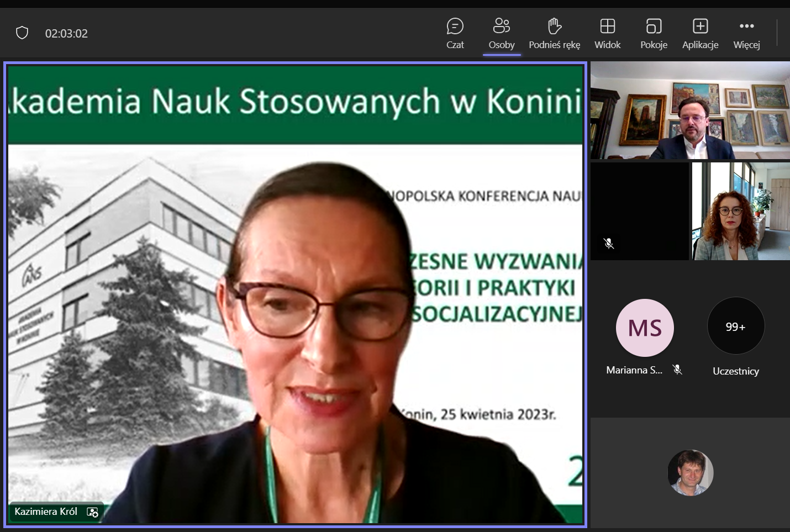Open the Czat chat panel
Screen dimensions: 790x532
click(x=455, y=33)
